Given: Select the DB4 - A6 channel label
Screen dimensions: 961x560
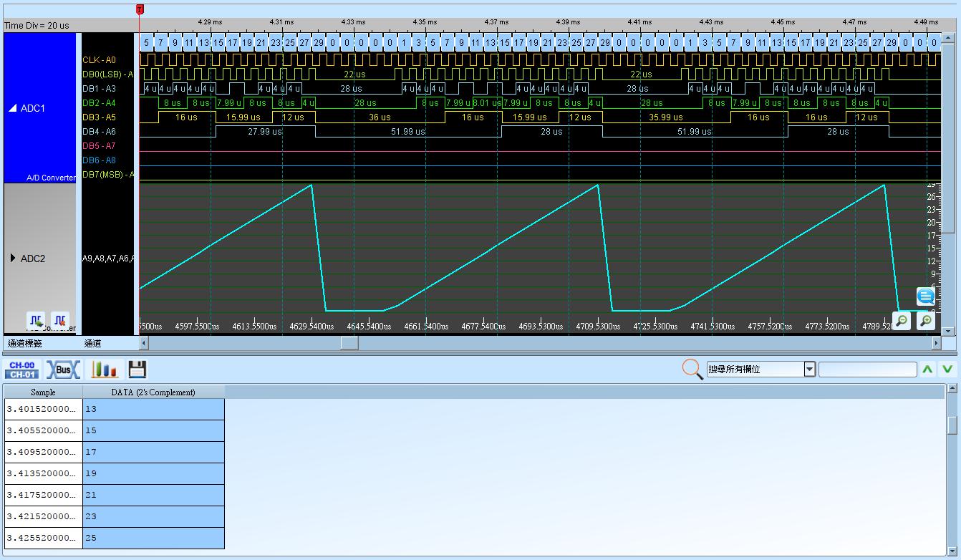Looking at the screenshot, I should click(99, 132).
